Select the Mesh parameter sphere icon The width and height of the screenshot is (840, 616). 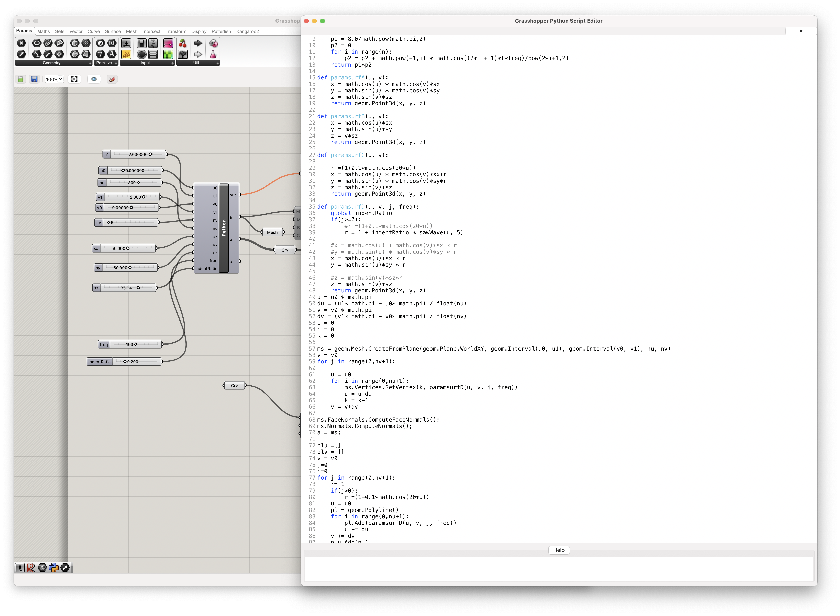click(86, 43)
